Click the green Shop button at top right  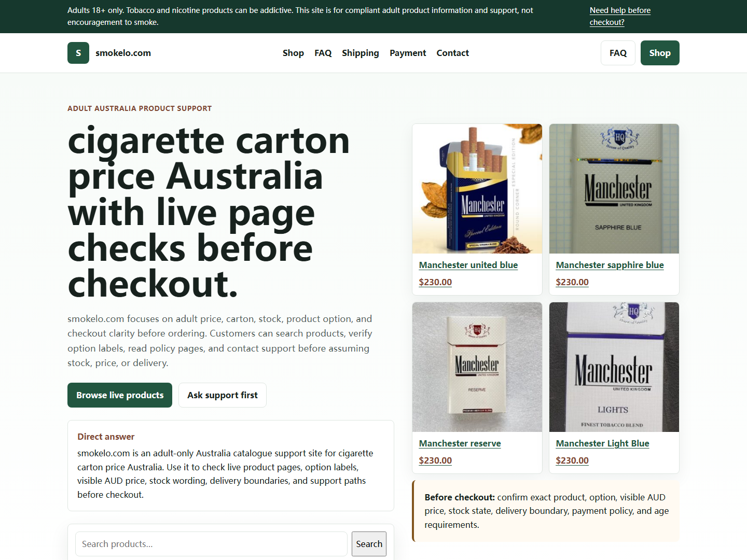click(x=660, y=53)
